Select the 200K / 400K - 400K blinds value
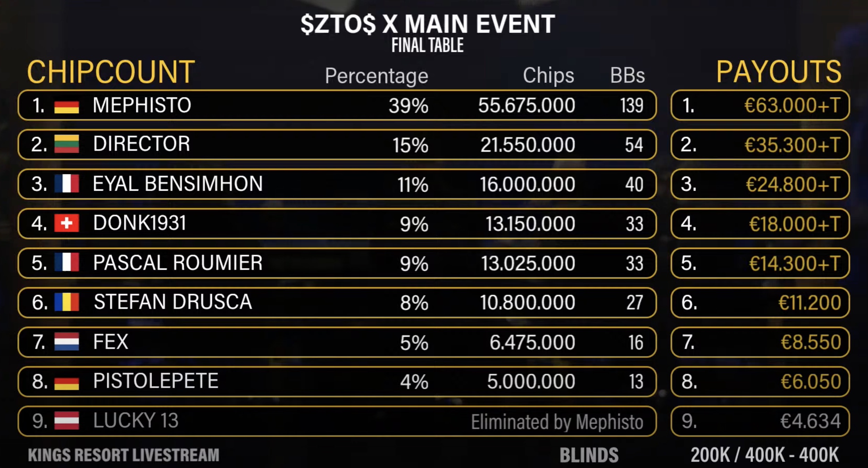Screen dimensions: 868x468 tap(765, 455)
